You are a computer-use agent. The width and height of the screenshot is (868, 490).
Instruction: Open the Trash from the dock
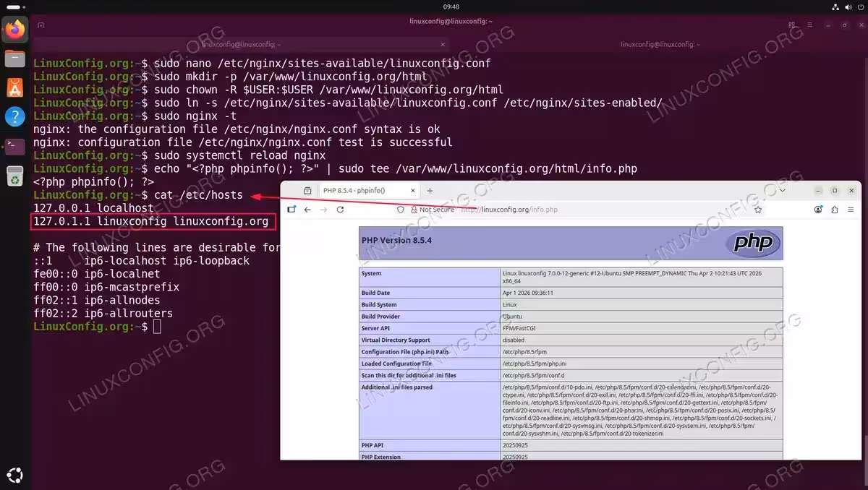click(14, 175)
